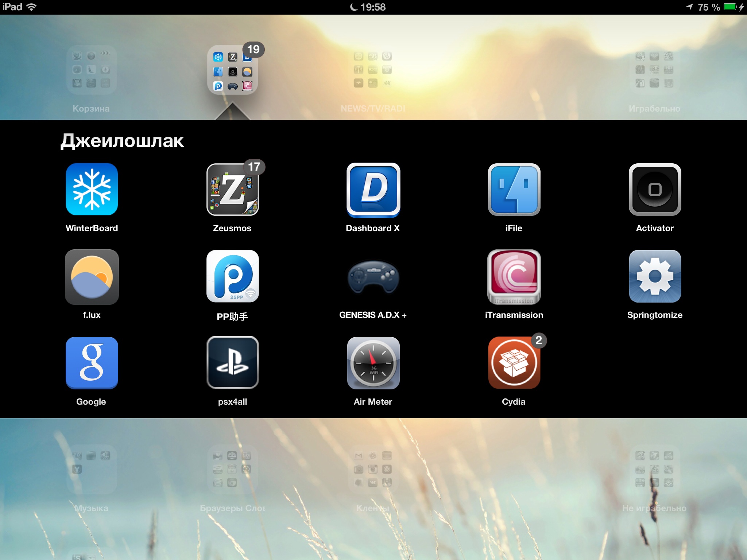This screenshot has height=560, width=747.
Task: Tap the psx4all label text
Action: click(232, 402)
